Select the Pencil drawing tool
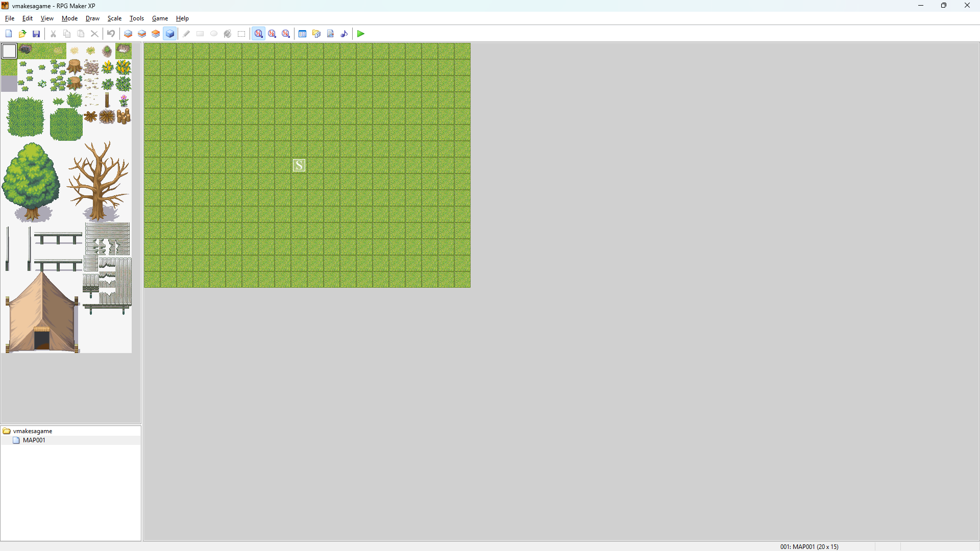 click(x=186, y=34)
